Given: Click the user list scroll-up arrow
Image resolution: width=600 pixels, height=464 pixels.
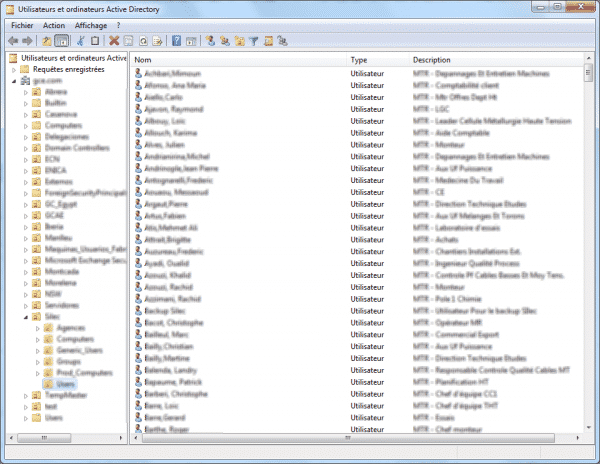Looking at the screenshot, I should pyautogui.click(x=588, y=59).
